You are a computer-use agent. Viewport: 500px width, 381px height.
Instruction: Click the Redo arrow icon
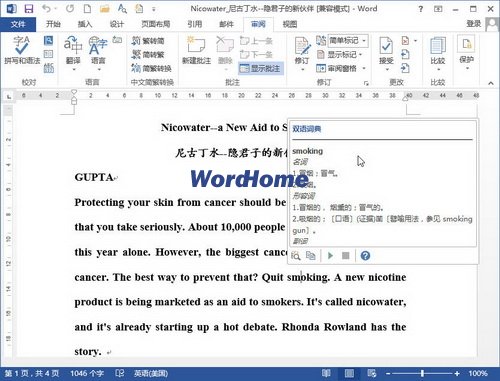point(69,8)
